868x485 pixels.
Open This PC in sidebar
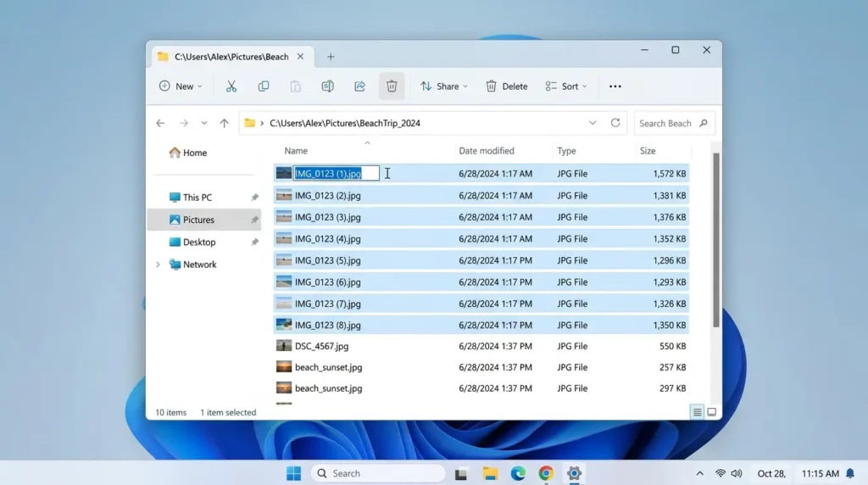click(191, 197)
